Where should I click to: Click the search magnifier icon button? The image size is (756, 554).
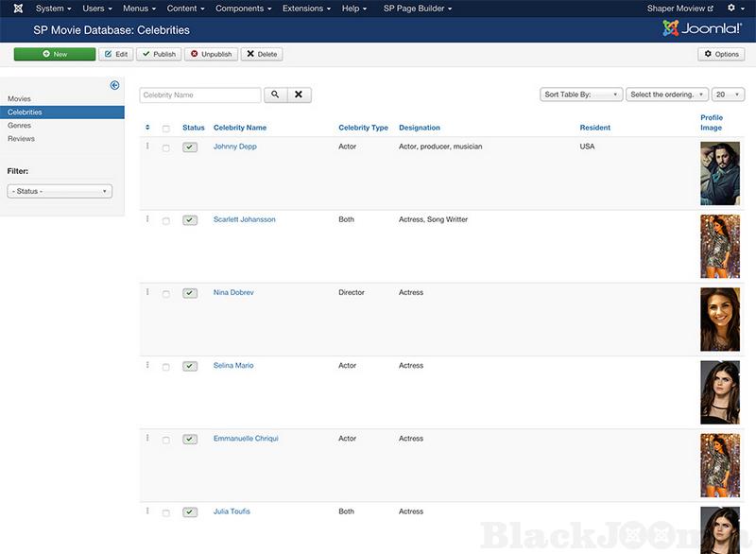[x=275, y=95]
